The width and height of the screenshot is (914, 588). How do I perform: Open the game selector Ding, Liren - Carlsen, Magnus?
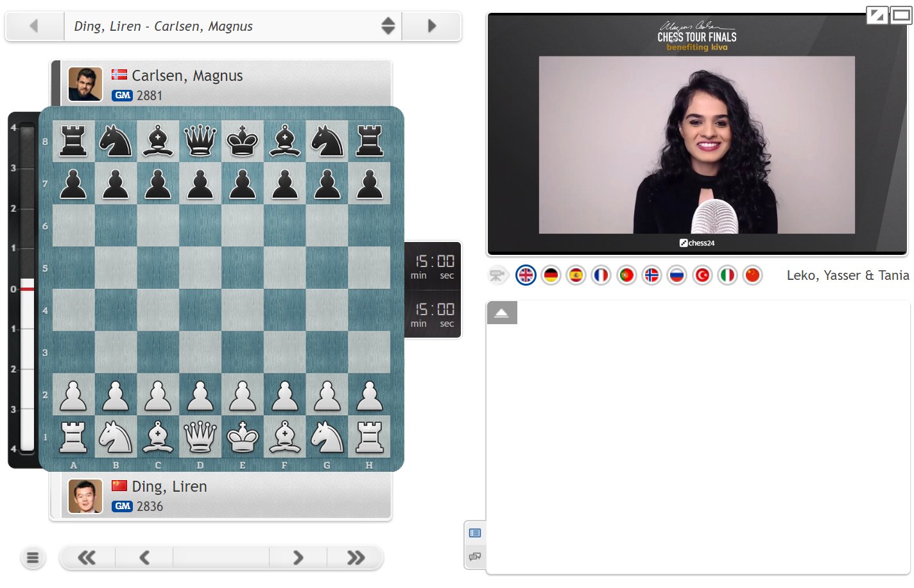[233, 26]
